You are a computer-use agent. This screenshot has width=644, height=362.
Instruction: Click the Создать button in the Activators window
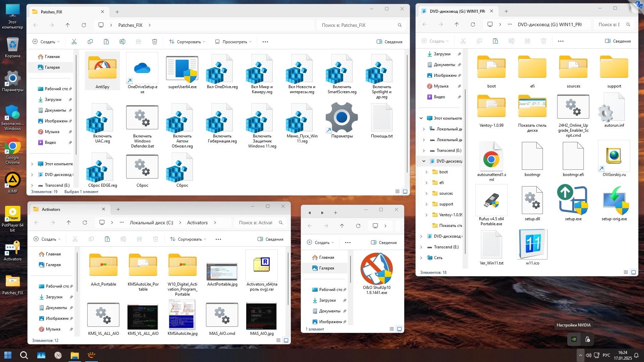click(47, 239)
